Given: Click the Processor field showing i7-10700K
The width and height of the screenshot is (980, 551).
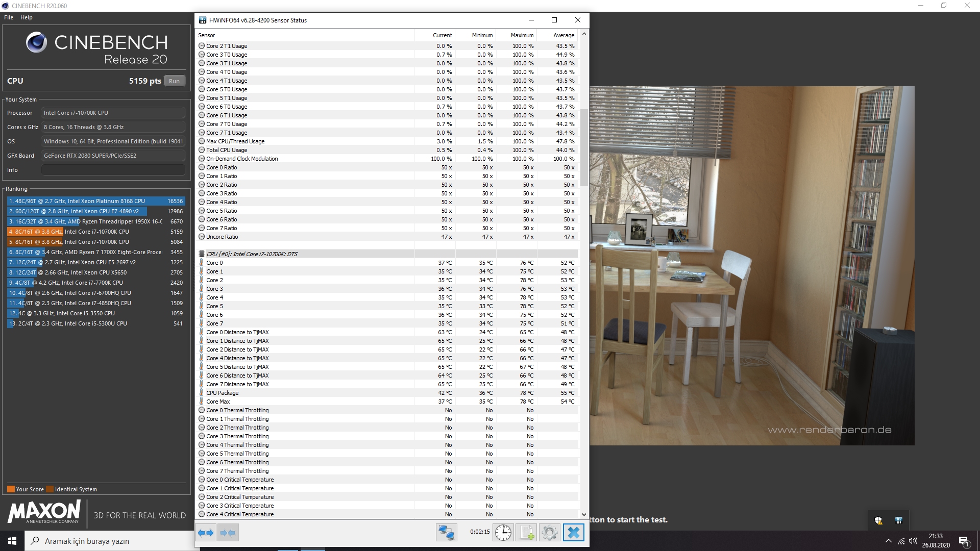Looking at the screenshot, I should pyautogui.click(x=113, y=113).
